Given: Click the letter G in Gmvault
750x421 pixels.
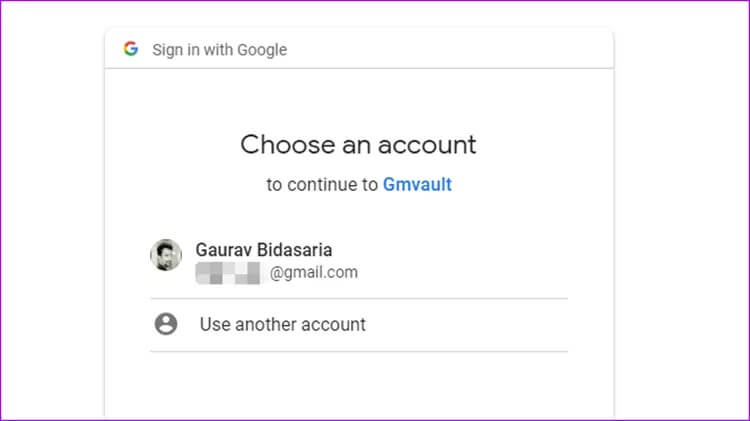Looking at the screenshot, I should pos(389,185).
